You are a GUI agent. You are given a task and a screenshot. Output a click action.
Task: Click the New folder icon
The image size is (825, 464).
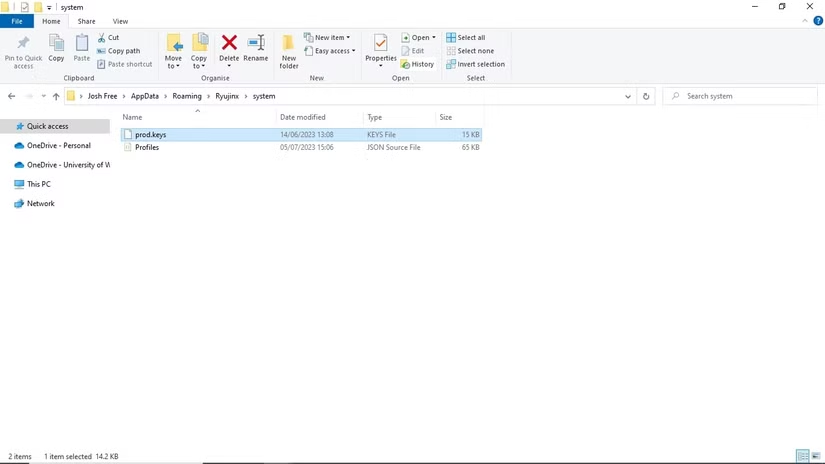click(288, 43)
